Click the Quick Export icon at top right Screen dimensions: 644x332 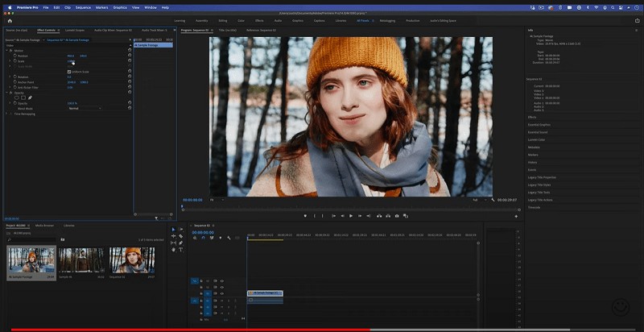pyautogui.click(x=637, y=20)
